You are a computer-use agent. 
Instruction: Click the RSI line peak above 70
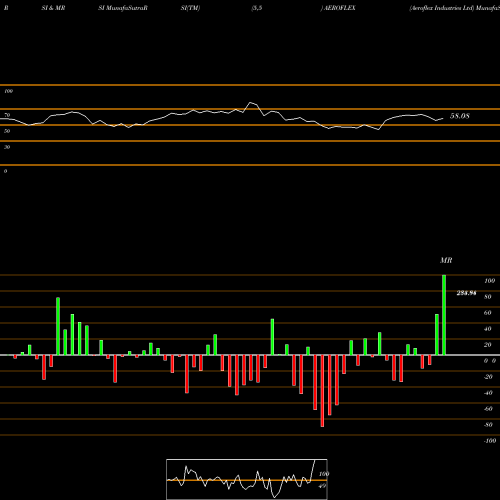point(251,103)
